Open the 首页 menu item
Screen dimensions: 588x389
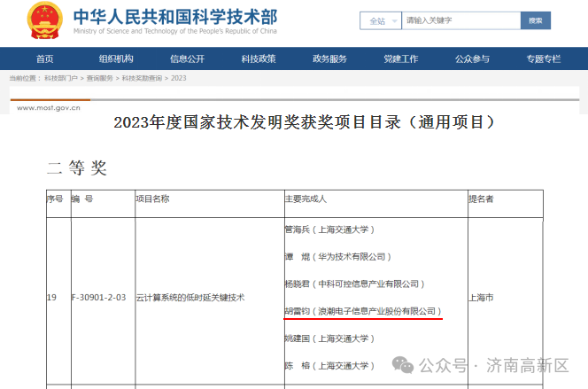click(44, 58)
